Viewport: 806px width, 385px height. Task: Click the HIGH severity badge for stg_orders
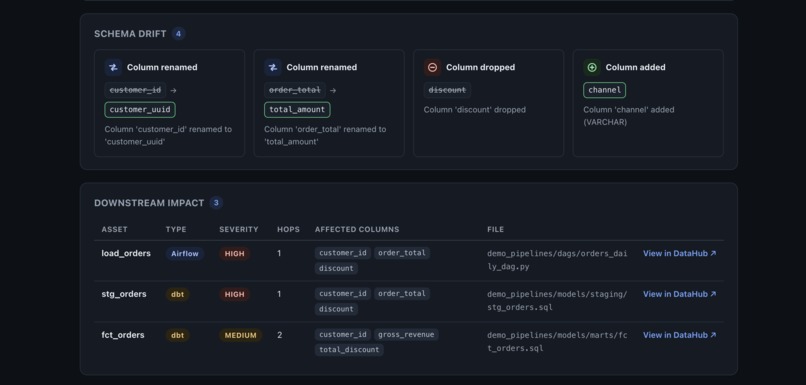tap(234, 295)
